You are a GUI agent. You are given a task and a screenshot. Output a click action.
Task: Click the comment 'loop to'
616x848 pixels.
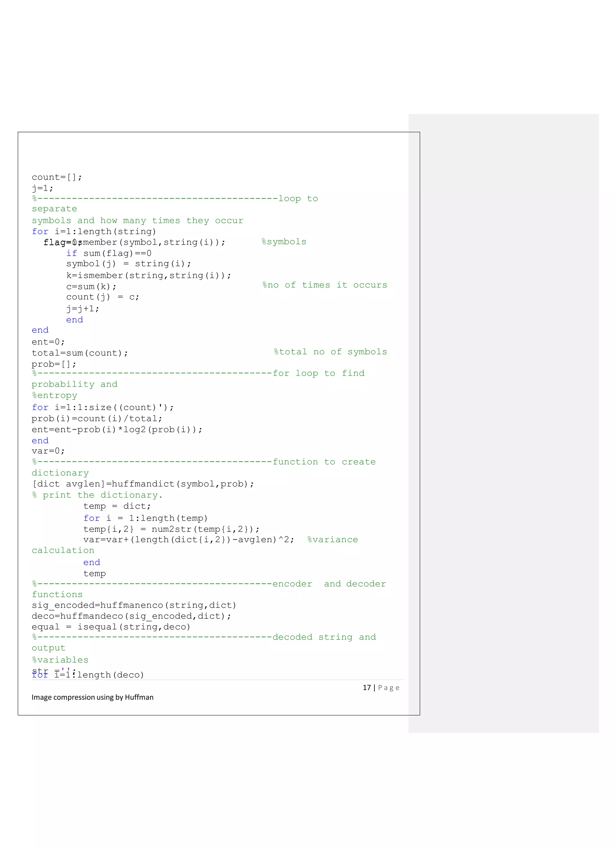coord(298,199)
